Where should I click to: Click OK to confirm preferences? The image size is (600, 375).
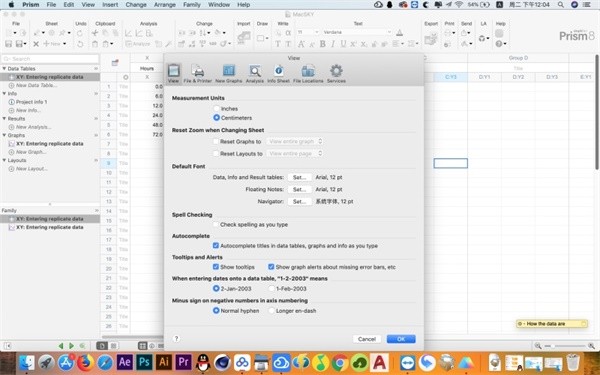pyautogui.click(x=401, y=339)
